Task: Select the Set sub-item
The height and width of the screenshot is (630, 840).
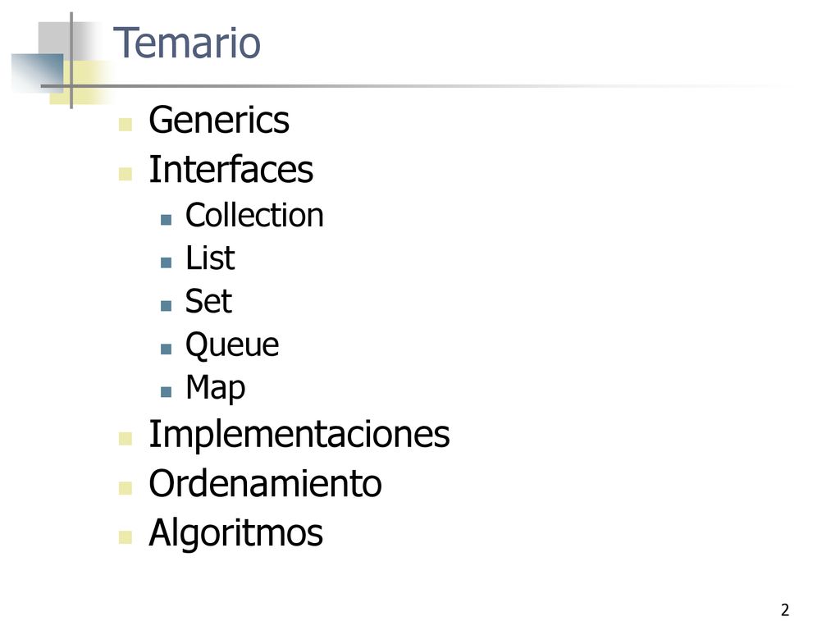Action: tap(208, 301)
